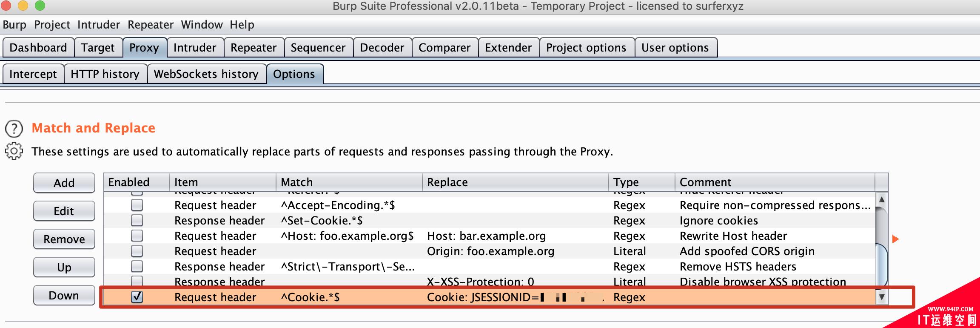Sort by the Replace column header

click(x=515, y=182)
